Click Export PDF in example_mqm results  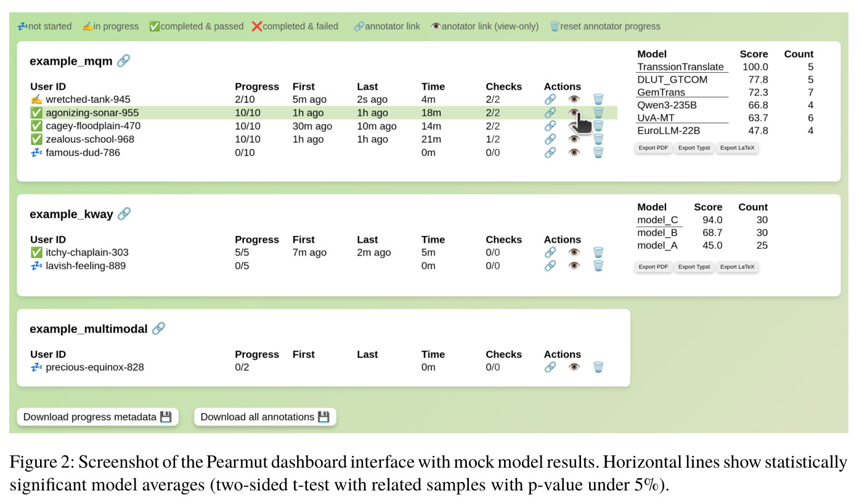pos(653,148)
